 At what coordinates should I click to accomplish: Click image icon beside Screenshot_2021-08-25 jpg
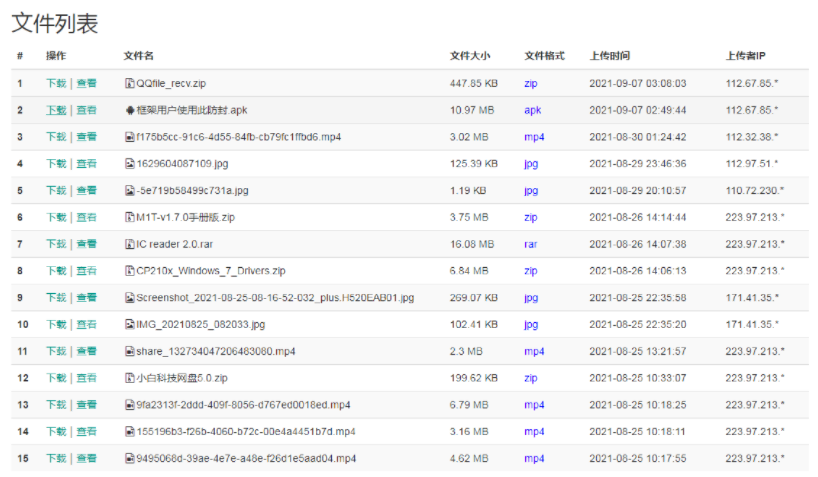click(130, 297)
